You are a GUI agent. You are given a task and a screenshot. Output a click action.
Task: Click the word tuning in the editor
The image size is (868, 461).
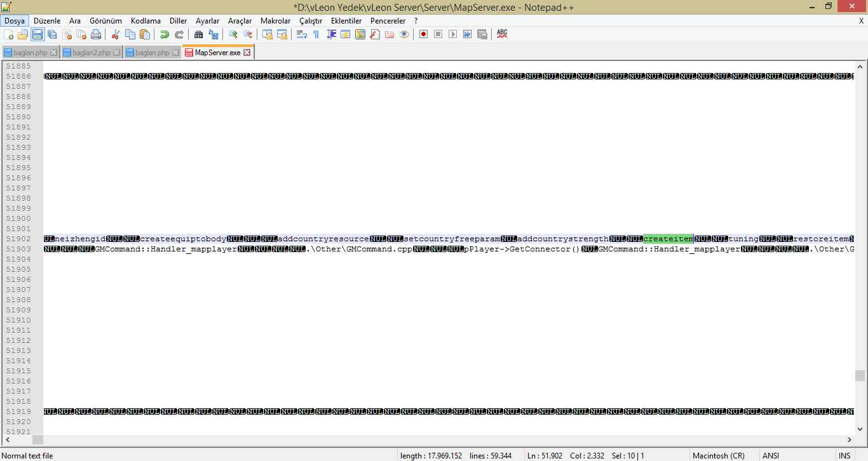pyautogui.click(x=743, y=239)
